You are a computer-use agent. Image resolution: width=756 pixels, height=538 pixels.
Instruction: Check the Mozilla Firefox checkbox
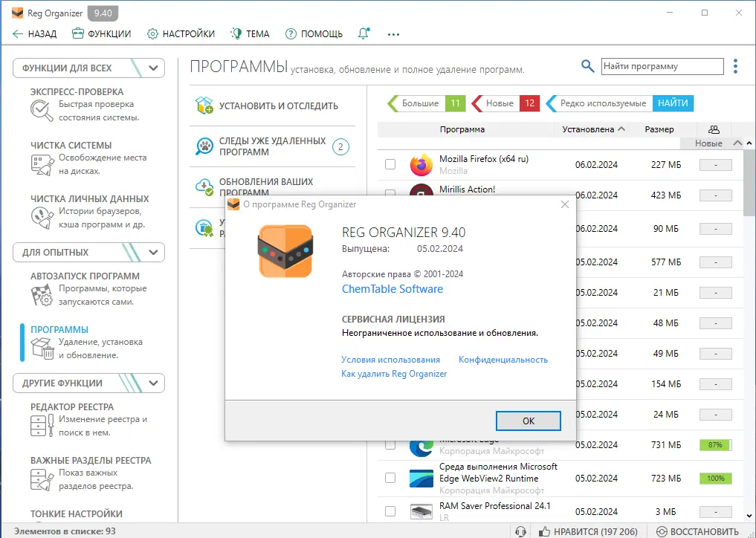[x=390, y=164]
